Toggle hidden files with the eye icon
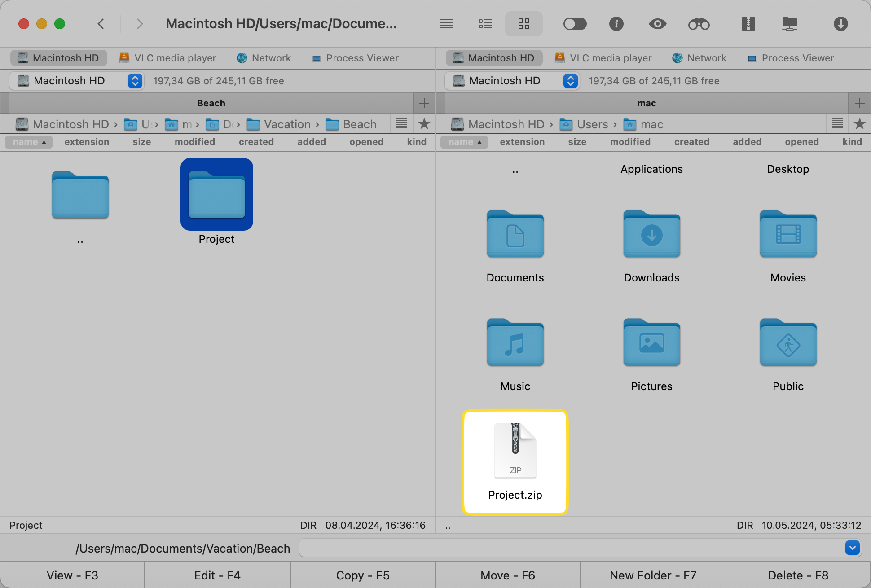This screenshot has height=588, width=871. 657,24
